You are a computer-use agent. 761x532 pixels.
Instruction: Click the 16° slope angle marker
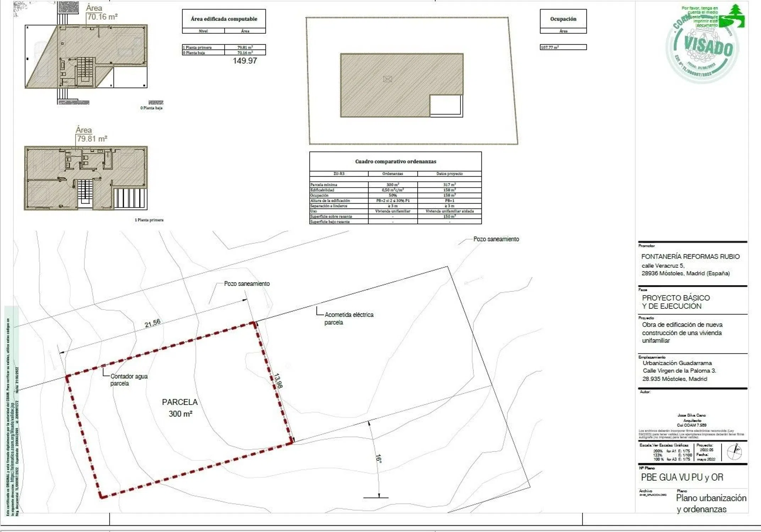(378, 459)
